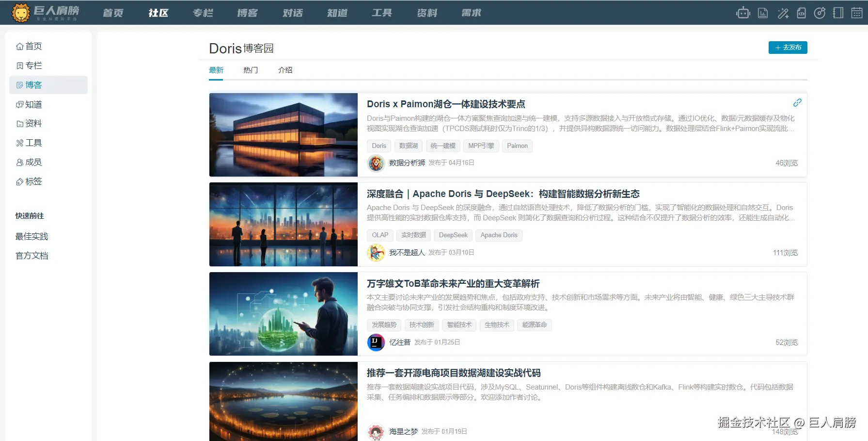Open 知道 in the top navigation bar
Viewport: 868px width, 441px height.
tap(337, 13)
